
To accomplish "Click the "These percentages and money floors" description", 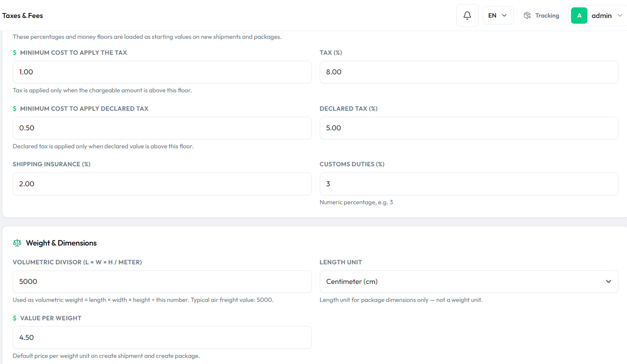I will 147,37.
